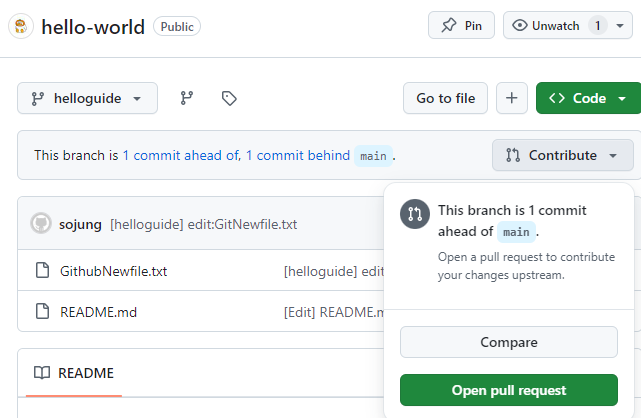Click the README.md file icon
The width and height of the screenshot is (641, 418).
(42, 311)
